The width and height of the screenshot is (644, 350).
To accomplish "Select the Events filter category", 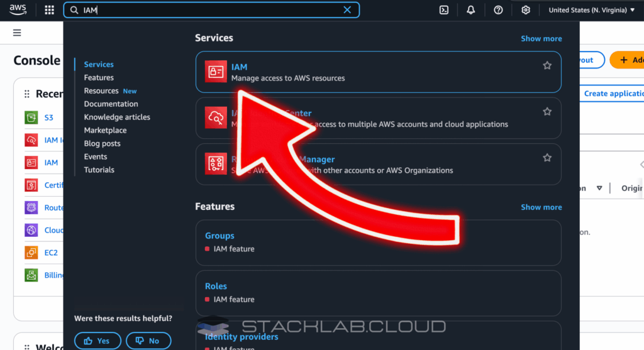I will [x=96, y=156].
